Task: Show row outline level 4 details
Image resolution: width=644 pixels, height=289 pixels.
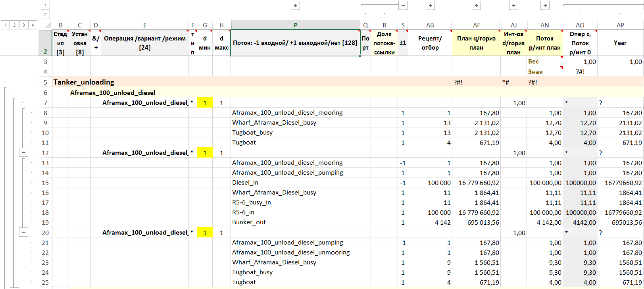Action: pyautogui.click(x=33, y=25)
